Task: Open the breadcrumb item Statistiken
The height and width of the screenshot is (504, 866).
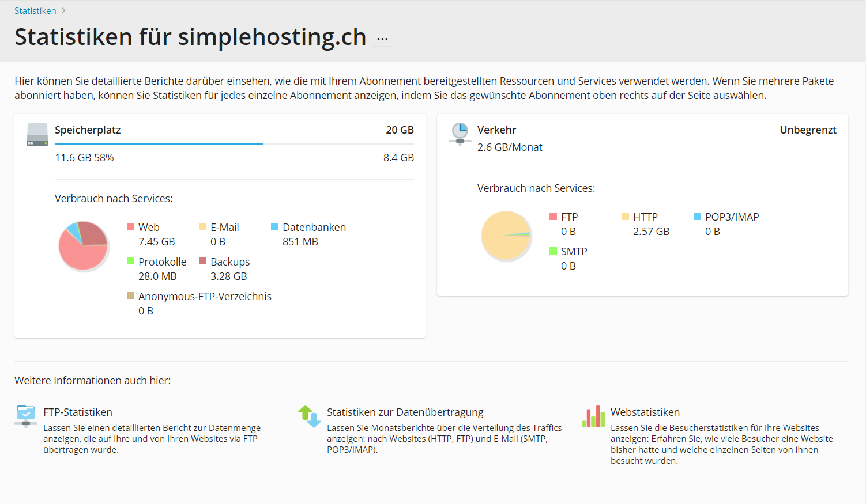Action: tap(35, 10)
